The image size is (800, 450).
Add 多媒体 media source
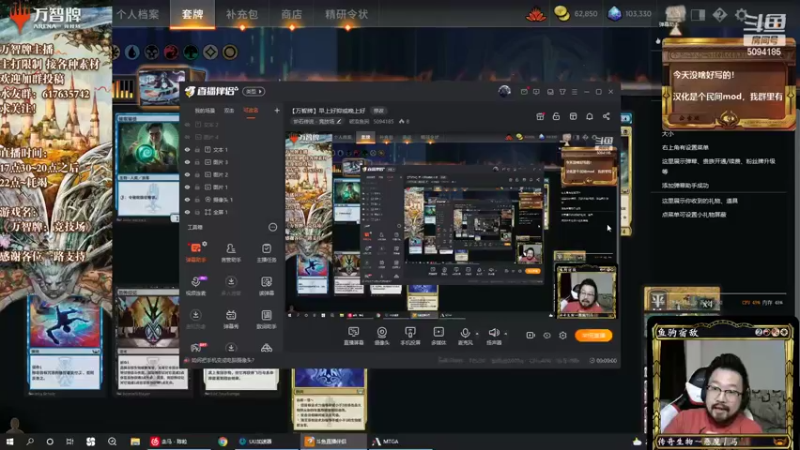point(438,336)
